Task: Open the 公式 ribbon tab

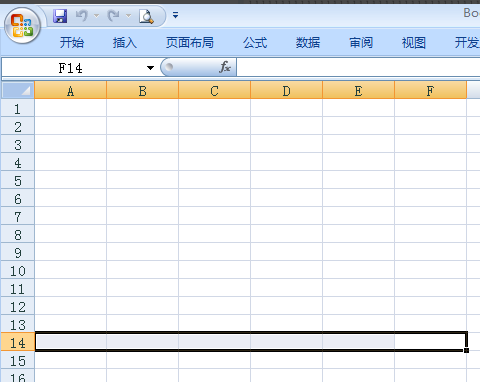Action: coord(255,43)
